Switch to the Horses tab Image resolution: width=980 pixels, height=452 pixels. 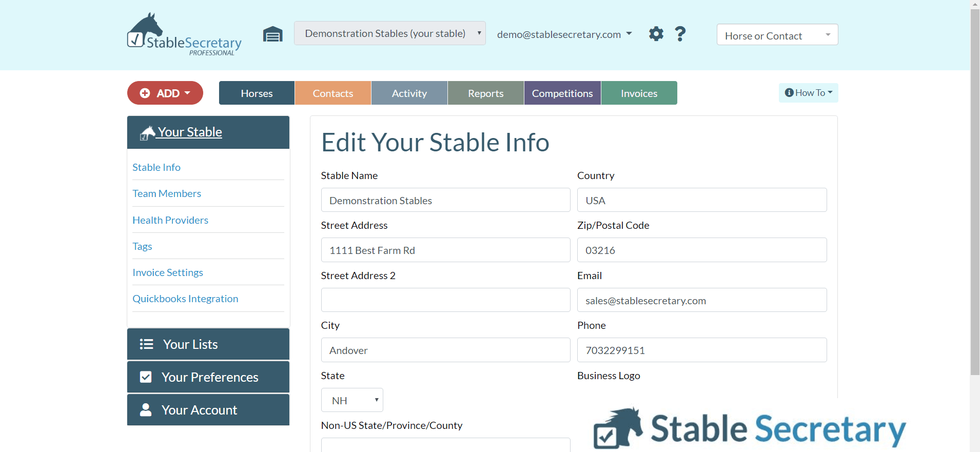coord(257,93)
